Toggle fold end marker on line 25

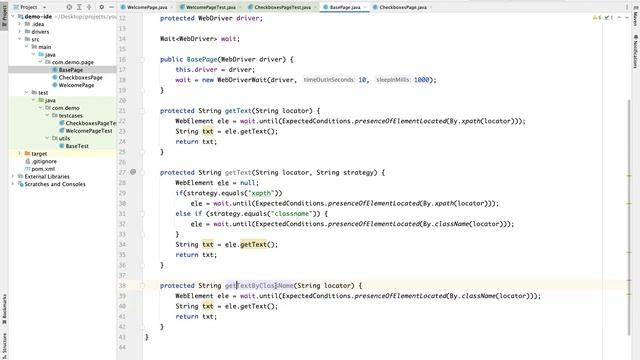tap(142, 152)
